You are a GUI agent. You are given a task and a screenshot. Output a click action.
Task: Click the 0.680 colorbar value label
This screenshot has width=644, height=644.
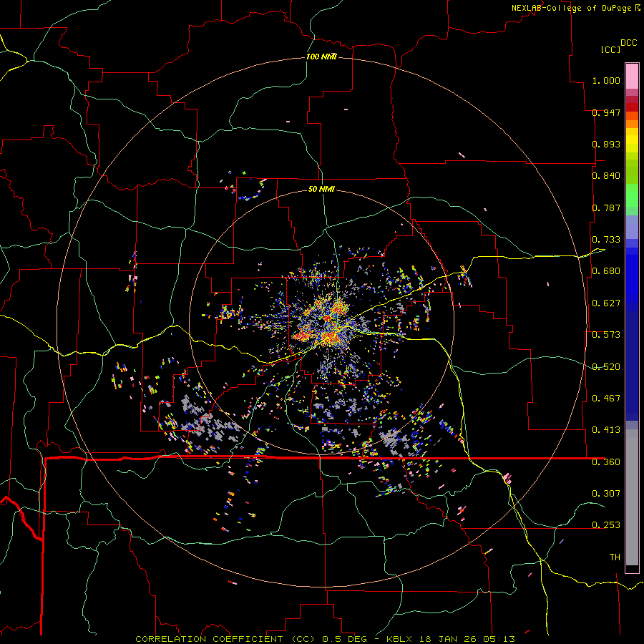(x=606, y=271)
